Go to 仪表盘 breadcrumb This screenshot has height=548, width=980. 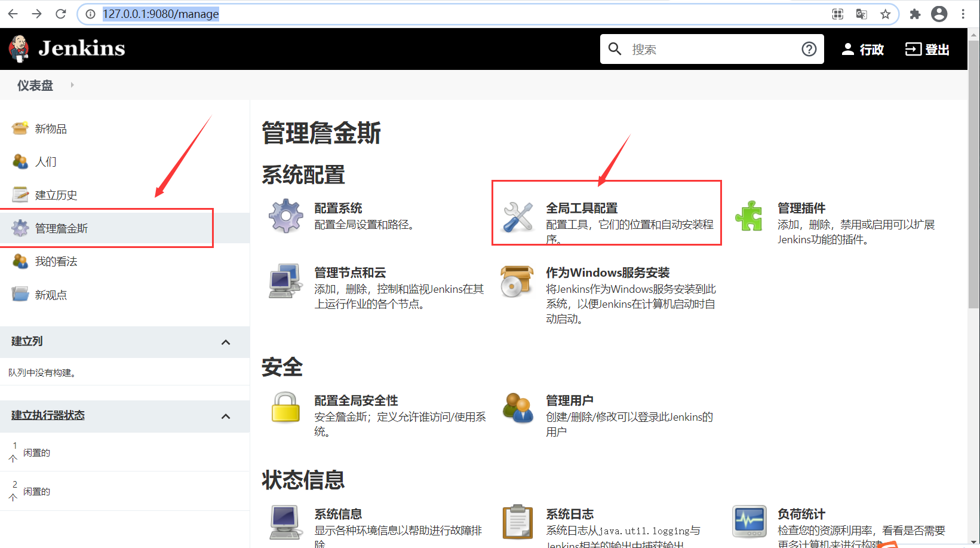[x=35, y=85]
